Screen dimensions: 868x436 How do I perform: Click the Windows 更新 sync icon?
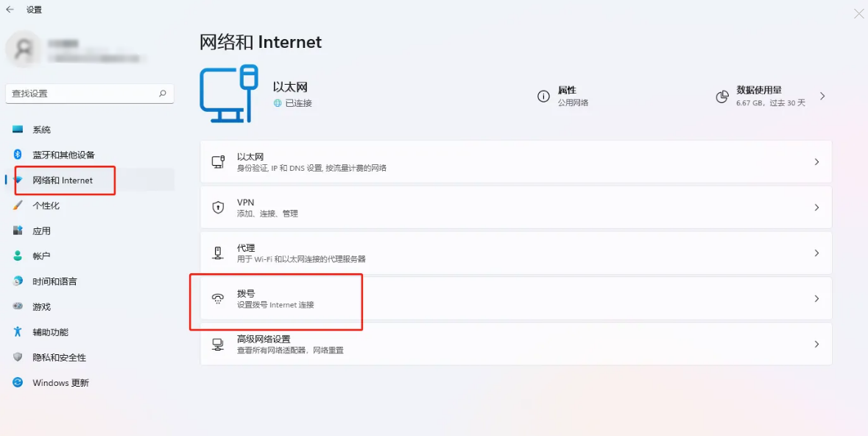18,382
